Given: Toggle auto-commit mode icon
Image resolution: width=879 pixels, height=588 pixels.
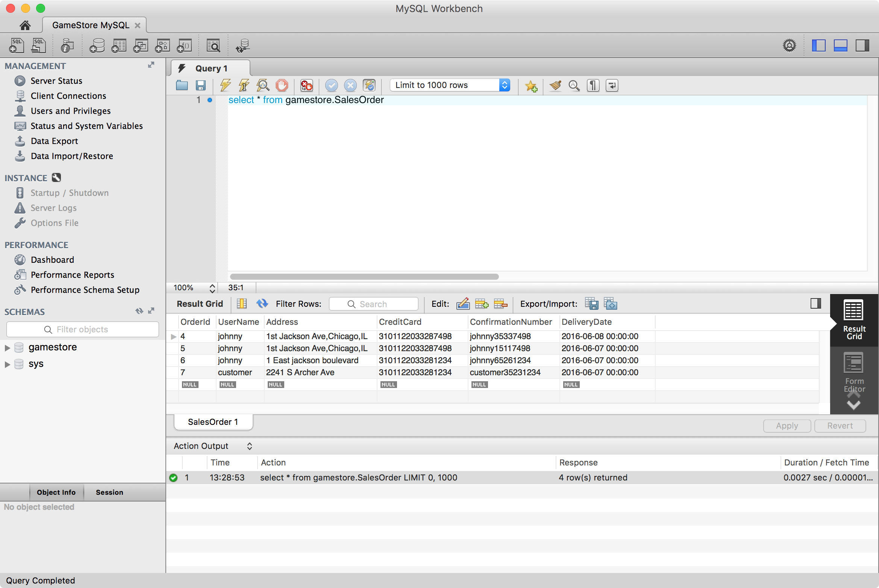Looking at the screenshot, I should click(x=370, y=85).
